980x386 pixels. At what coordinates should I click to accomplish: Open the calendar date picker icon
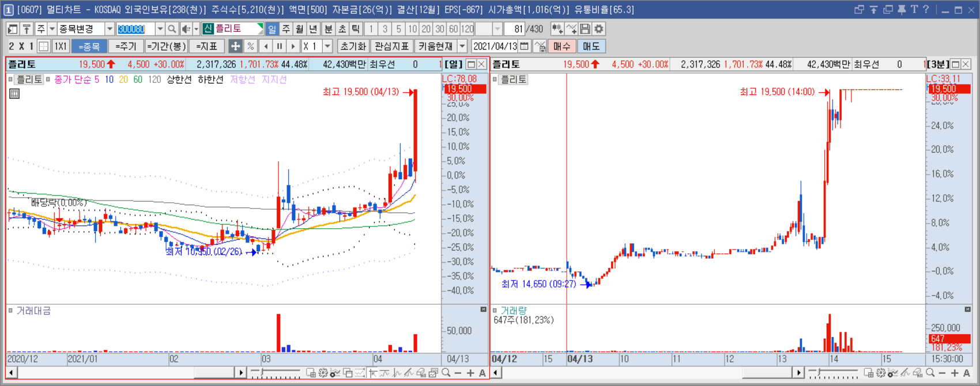pyautogui.click(x=524, y=46)
